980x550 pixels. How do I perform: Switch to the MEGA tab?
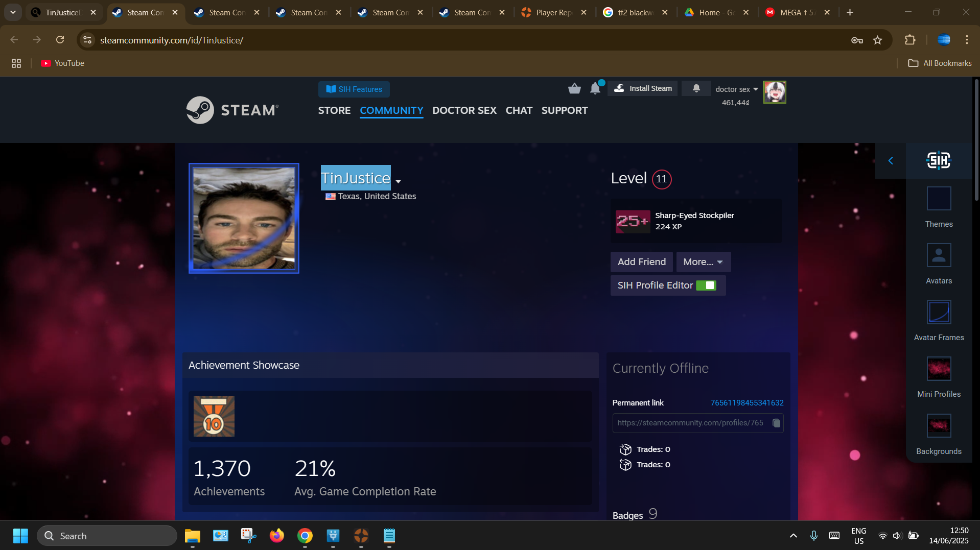click(x=798, y=12)
